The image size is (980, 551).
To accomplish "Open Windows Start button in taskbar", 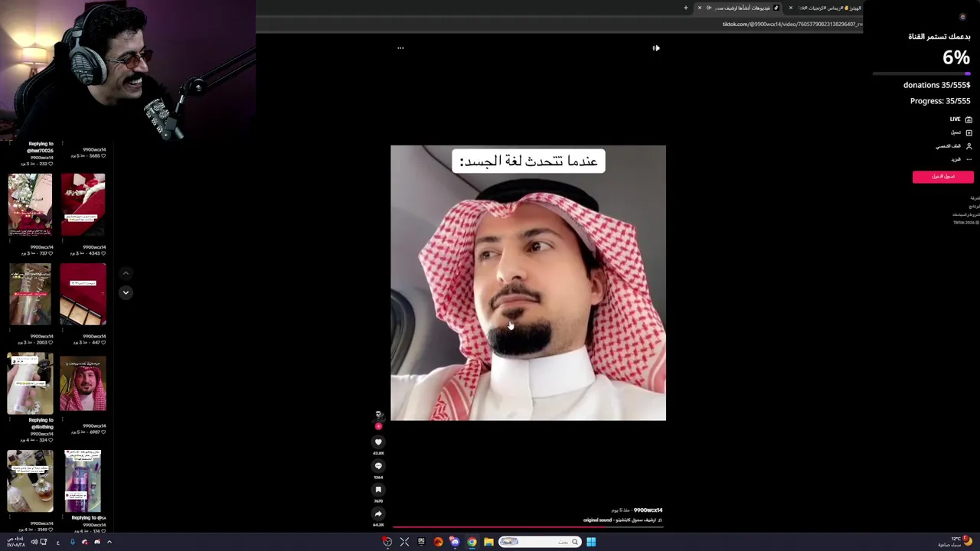I will [x=591, y=542].
